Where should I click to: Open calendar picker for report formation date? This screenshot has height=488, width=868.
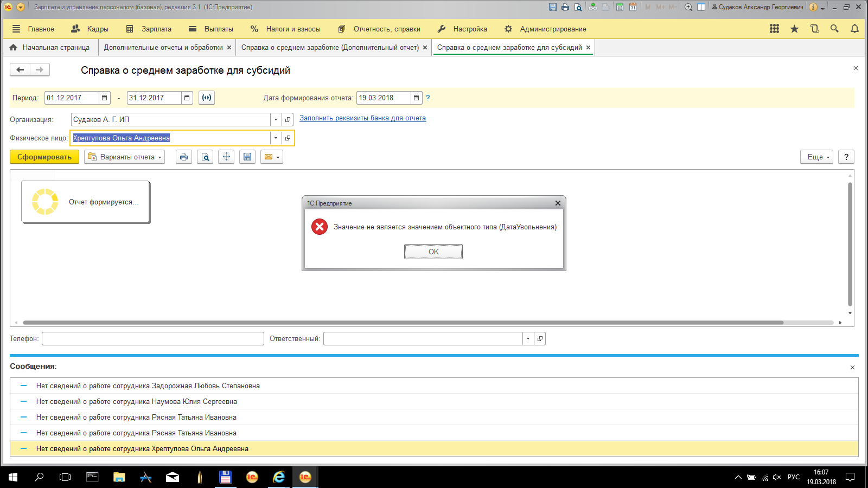(x=417, y=98)
